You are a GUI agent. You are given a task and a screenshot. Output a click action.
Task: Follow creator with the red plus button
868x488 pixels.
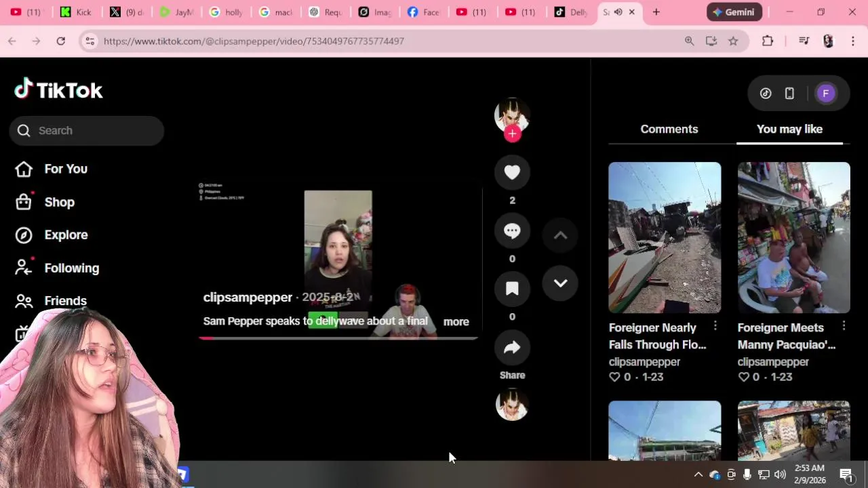pos(512,134)
